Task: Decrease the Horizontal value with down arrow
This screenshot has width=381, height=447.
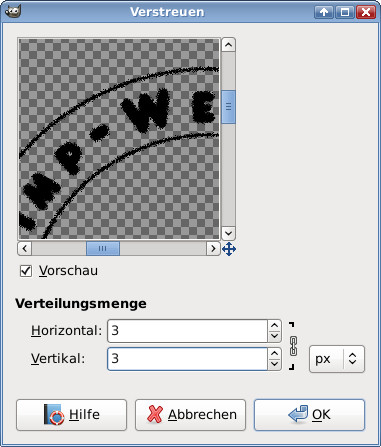Action: click(x=274, y=336)
